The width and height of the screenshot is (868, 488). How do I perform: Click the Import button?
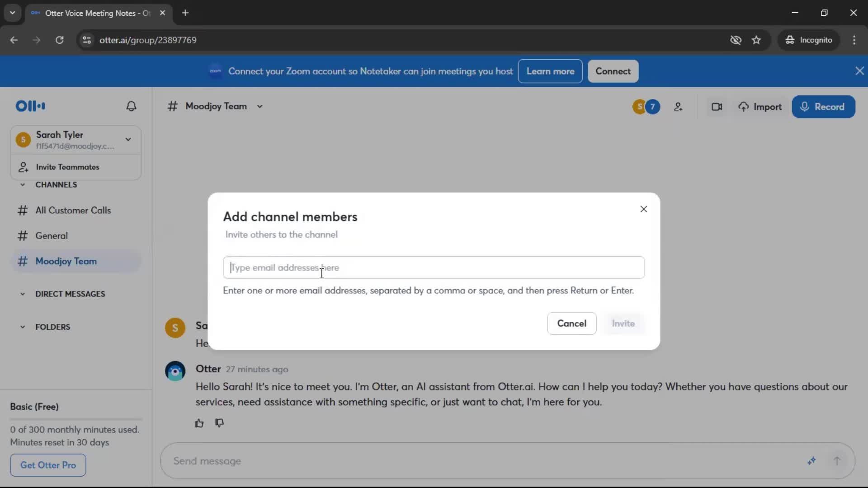click(760, 107)
